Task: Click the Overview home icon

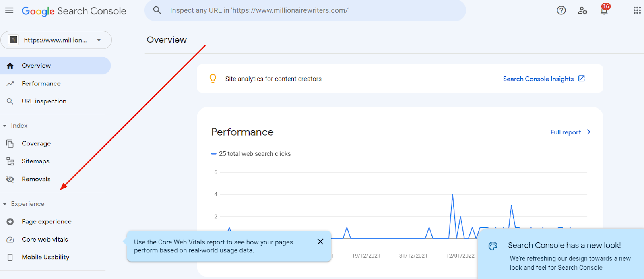Action: [10, 66]
